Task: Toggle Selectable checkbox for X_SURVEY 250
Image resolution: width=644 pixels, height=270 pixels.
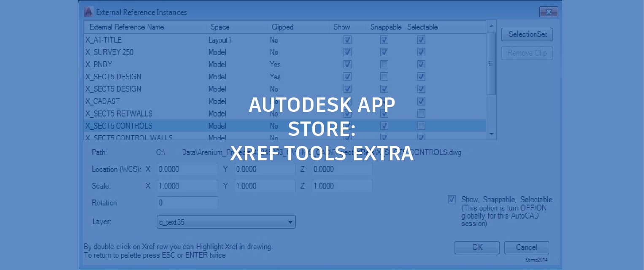Action: (421, 52)
